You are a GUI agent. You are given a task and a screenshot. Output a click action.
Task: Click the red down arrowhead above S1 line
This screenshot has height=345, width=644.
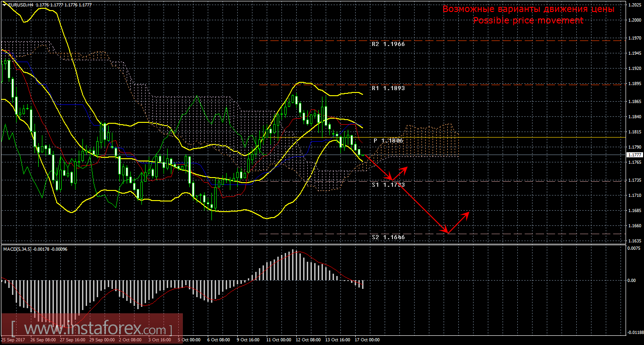392,178
